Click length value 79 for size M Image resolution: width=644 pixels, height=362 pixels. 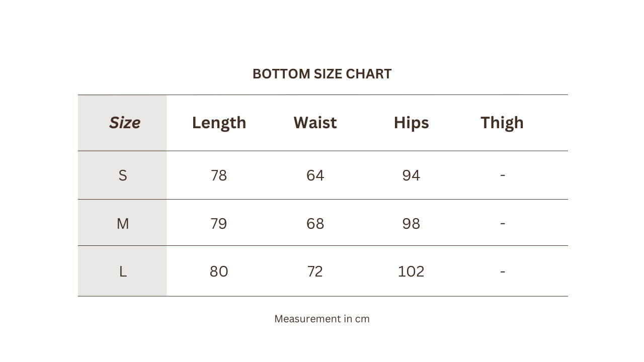pos(219,223)
